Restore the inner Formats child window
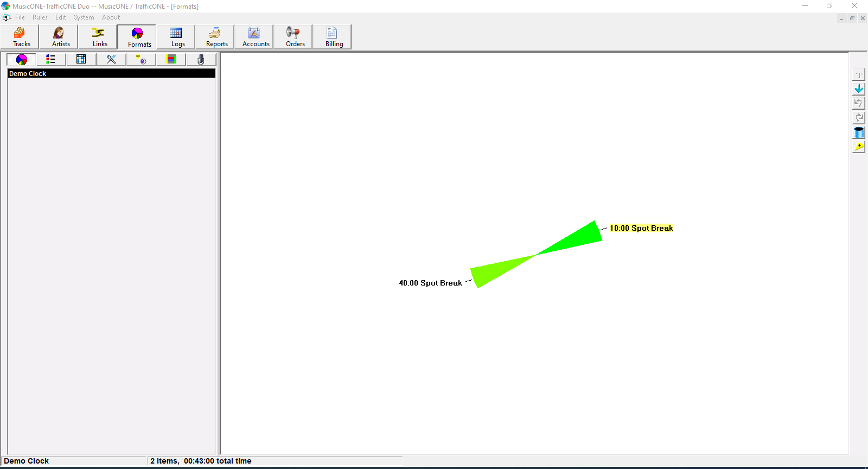 (852, 18)
